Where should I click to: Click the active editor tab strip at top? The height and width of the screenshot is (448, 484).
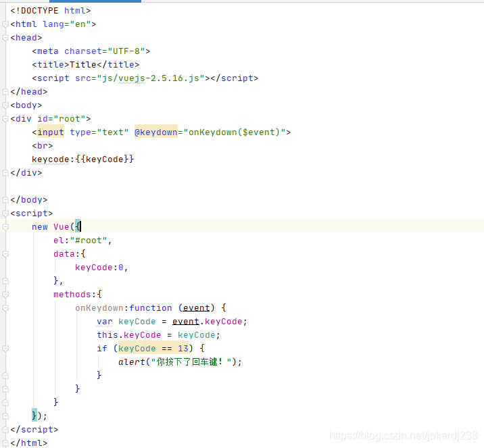tap(95, 1)
